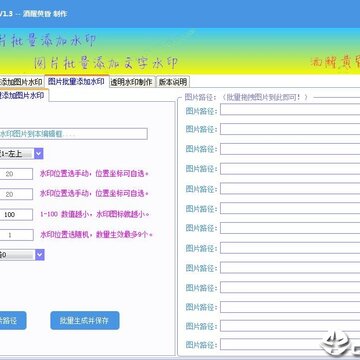Screen dimensions: 360x360
Task: Click the 水印图片到本编辑框 input field
Action: 73,134
